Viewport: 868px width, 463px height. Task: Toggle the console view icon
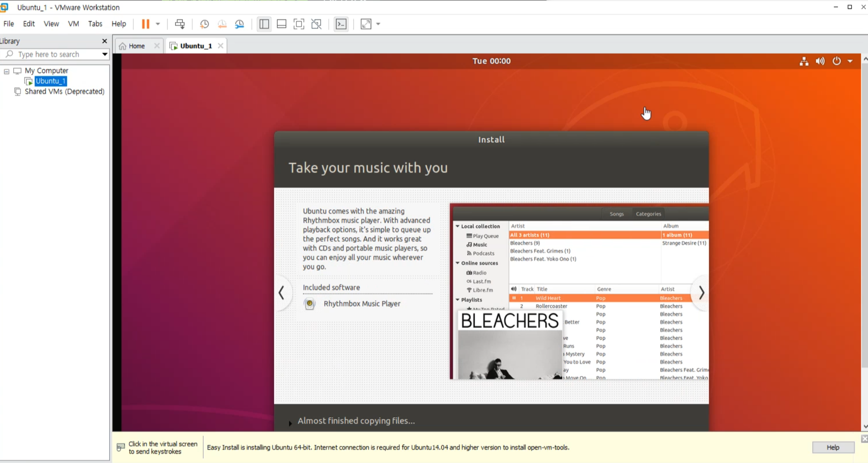coord(341,24)
